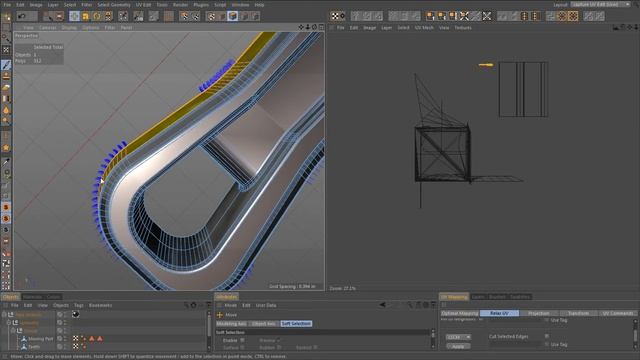Screen dimensions: 640x360
Task: Select the Scale tool in top toolbar
Action: click(x=85, y=16)
